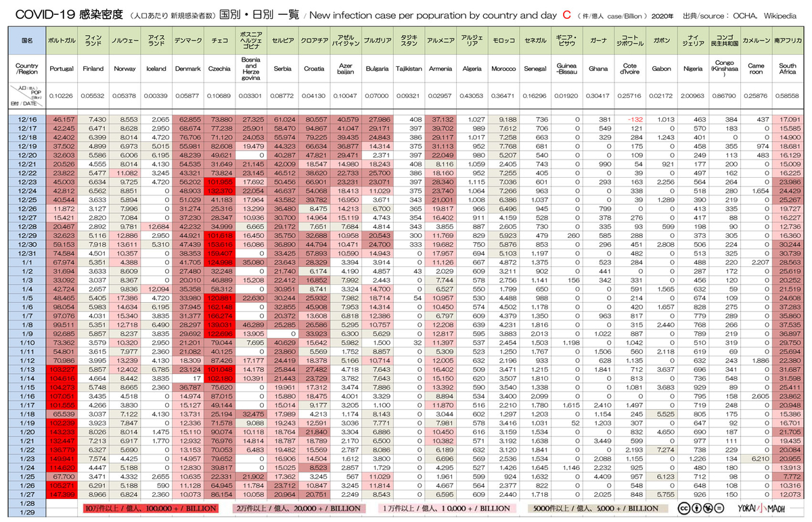Select the Norway column header
Image resolution: width=812 pixels, height=522 pixels.
click(x=125, y=68)
